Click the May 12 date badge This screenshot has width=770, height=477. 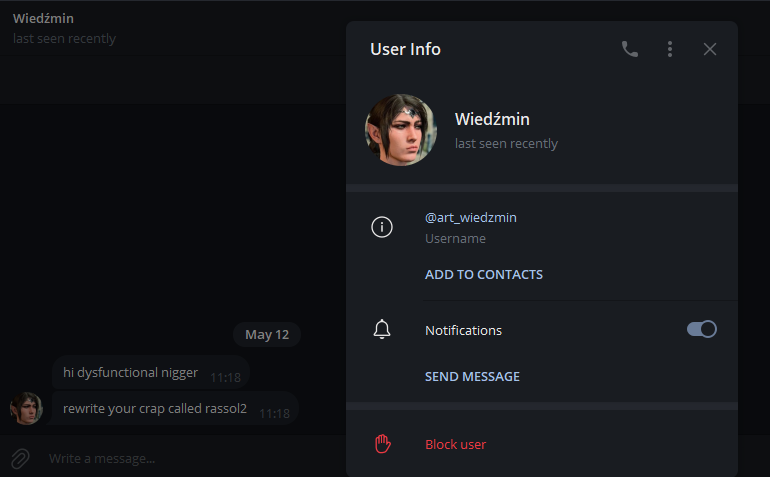click(x=267, y=335)
